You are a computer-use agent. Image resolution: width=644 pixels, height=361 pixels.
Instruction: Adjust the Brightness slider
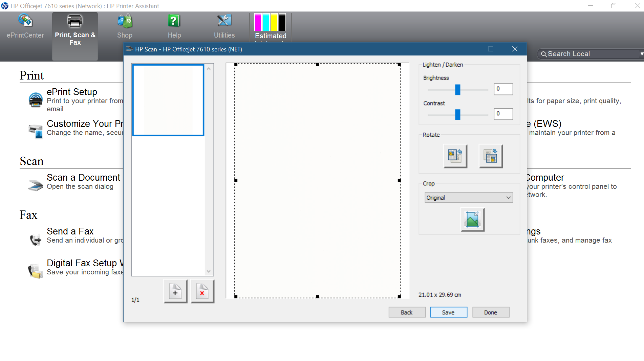point(458,89)
